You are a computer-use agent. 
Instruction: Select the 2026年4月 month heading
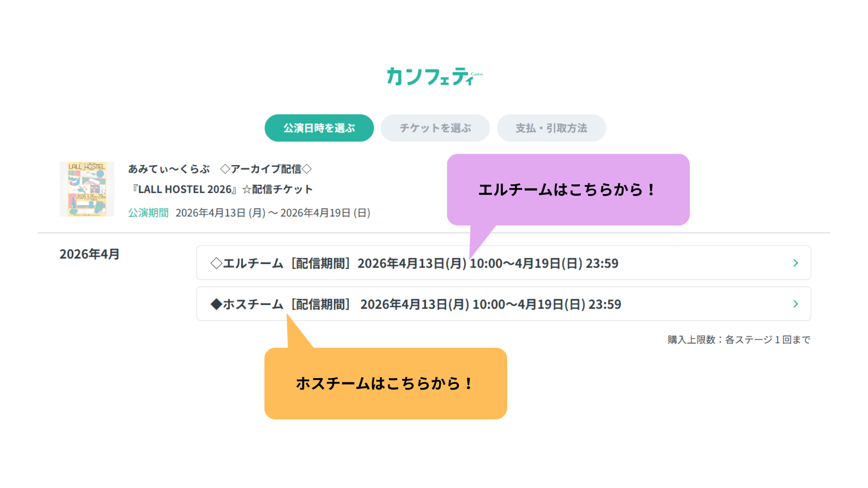[x=90, y=254]
